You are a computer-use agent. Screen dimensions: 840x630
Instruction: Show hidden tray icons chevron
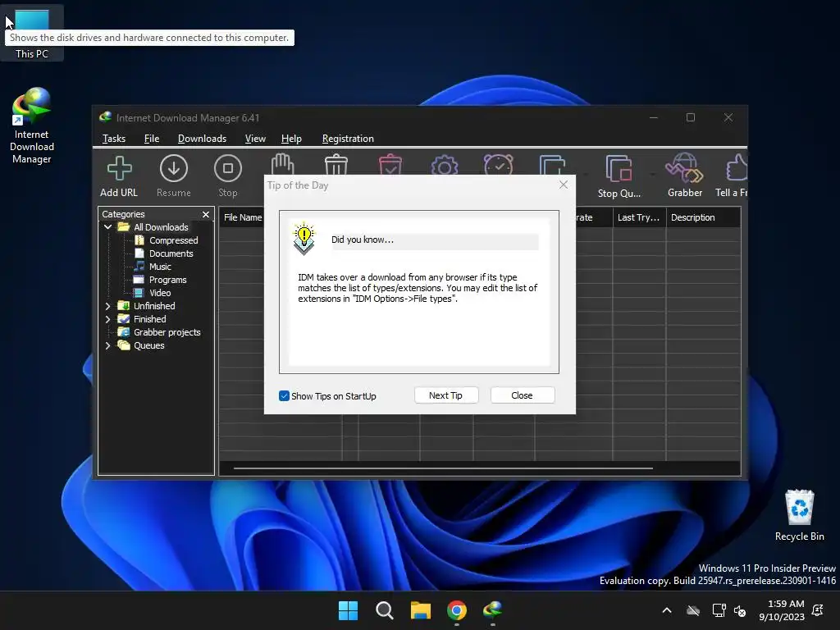click(x=667, y=610)
